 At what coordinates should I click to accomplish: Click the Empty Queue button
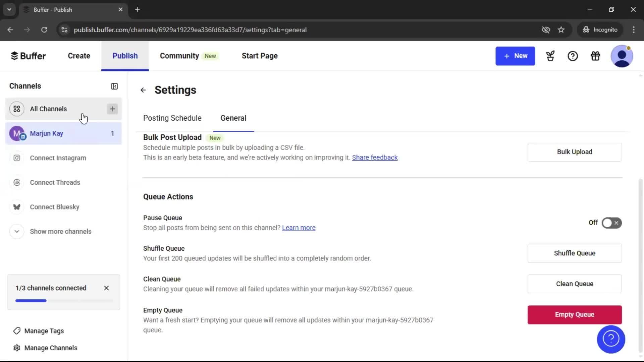point(574,314)
